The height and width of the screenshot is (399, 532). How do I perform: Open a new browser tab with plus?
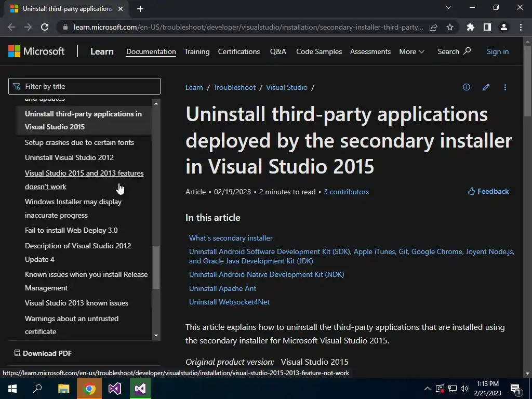click(x=140, y=9)
